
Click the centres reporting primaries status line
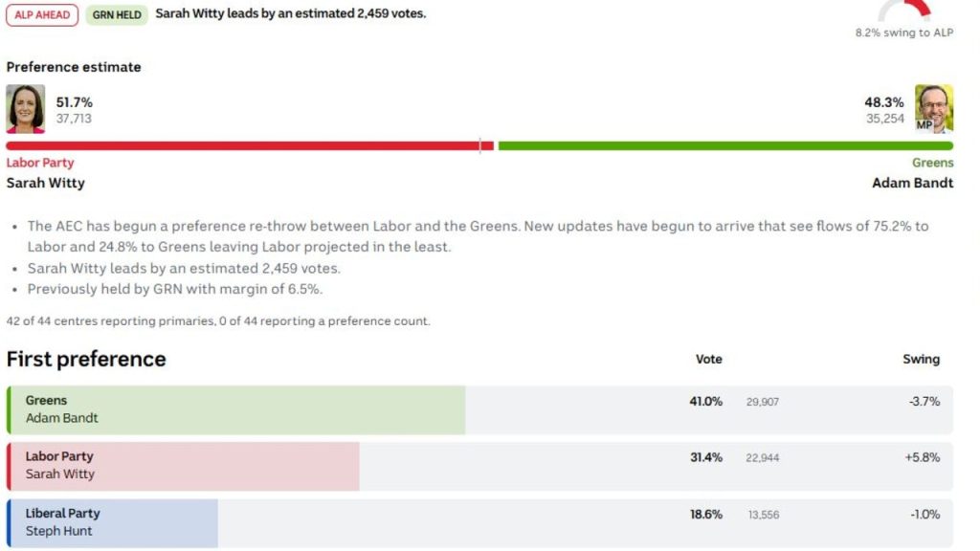(x=218, y=321)
